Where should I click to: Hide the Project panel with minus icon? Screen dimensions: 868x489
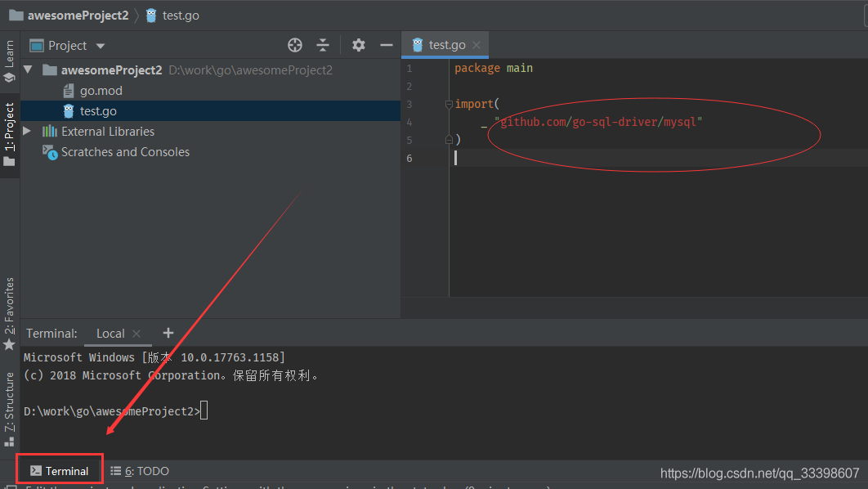(387, 46)
